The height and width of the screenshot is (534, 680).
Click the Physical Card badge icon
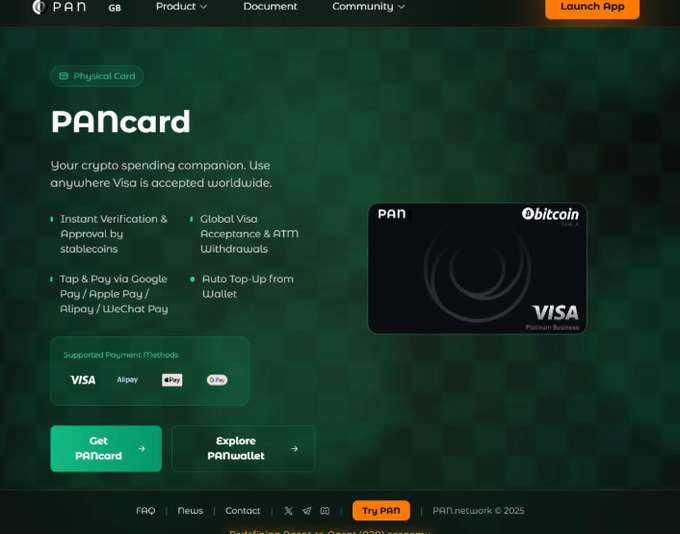tap(64, 76)
